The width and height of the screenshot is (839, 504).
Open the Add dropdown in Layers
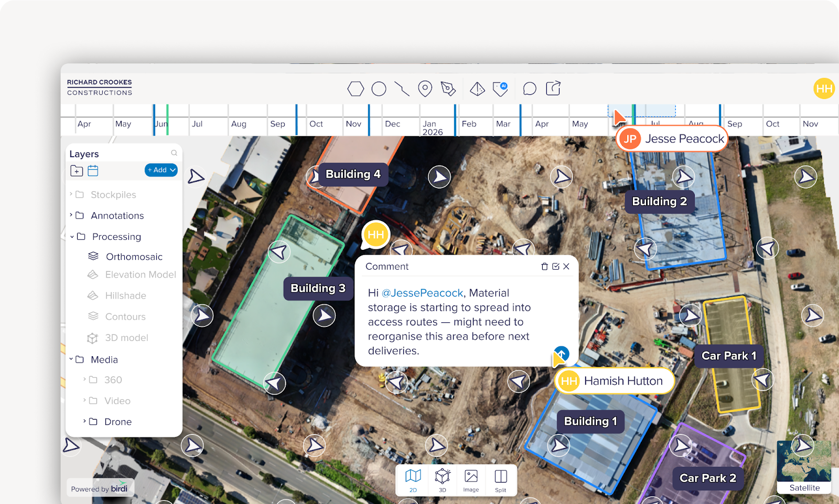[x=161, y=170]
